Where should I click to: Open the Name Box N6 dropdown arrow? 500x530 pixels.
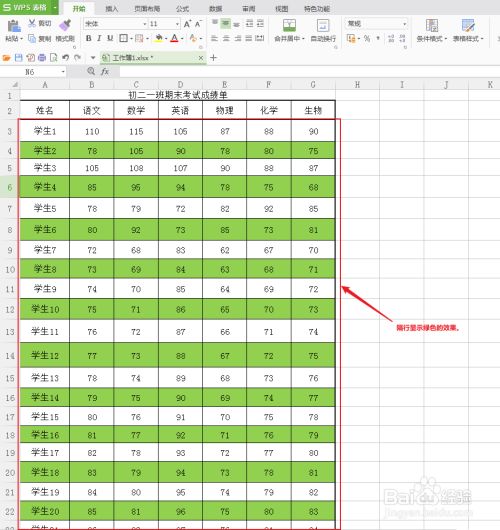(x=63, y=72)
